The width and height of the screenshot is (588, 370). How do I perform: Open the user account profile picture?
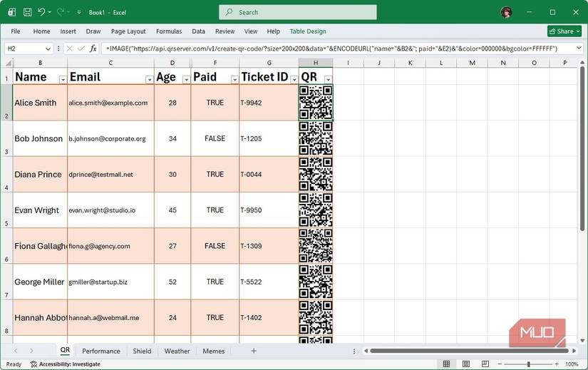(x=506, y=12)
